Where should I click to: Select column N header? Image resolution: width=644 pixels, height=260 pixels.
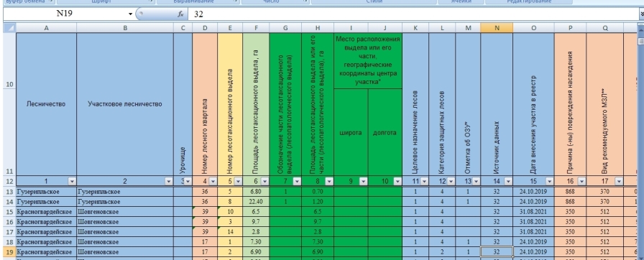[x=497, y=28]
